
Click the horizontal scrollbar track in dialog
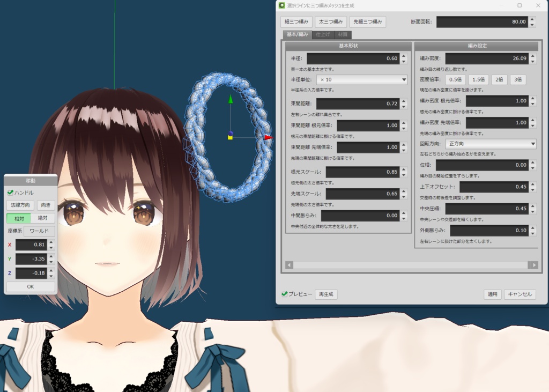pos(410,265)
